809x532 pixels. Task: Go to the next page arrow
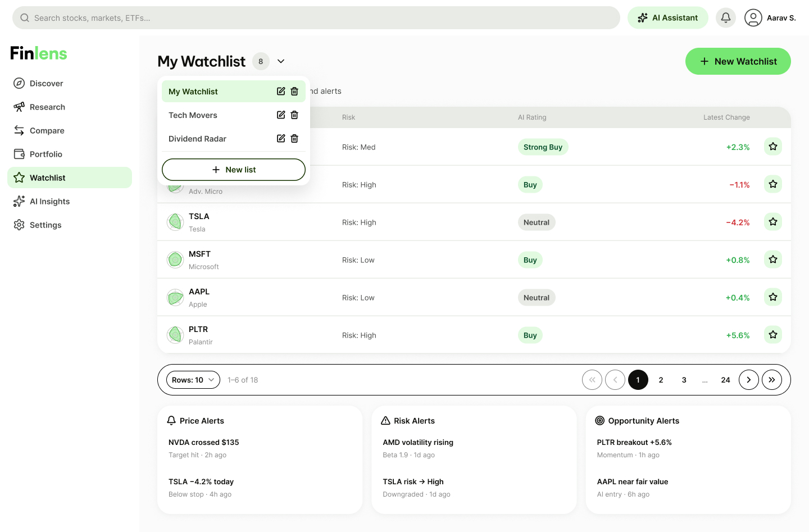click(x=749, y=380)
